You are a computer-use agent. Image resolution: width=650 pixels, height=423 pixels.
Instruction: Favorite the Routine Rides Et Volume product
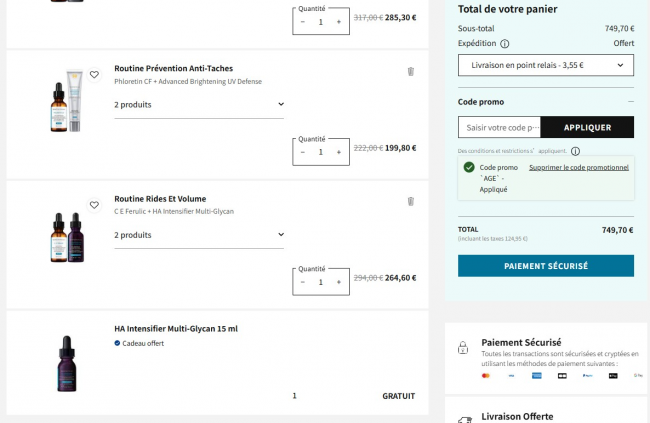tap(94, 205)
